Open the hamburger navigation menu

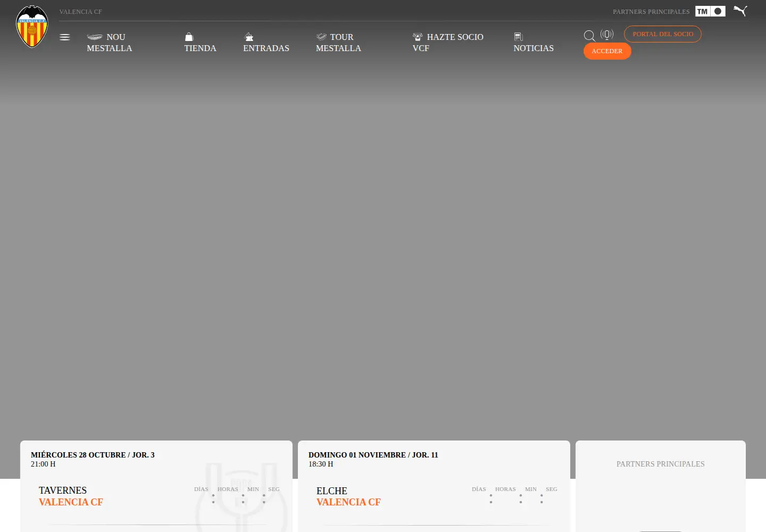(65, 37)
